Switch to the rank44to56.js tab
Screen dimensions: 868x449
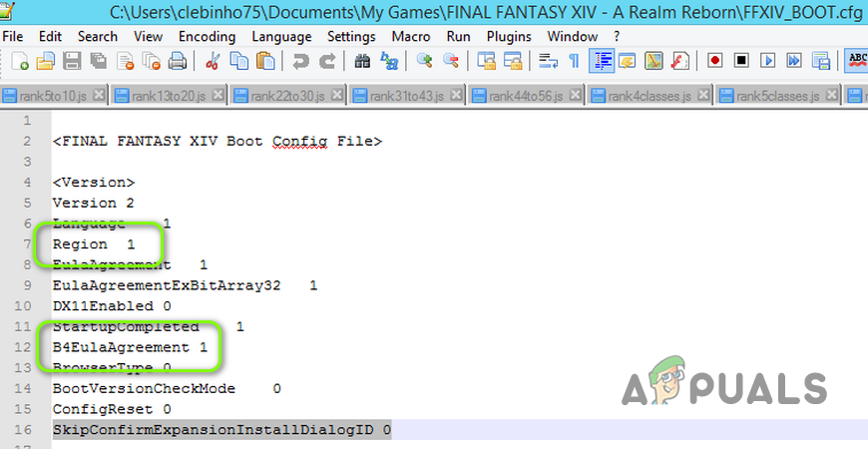coord(526,96)
